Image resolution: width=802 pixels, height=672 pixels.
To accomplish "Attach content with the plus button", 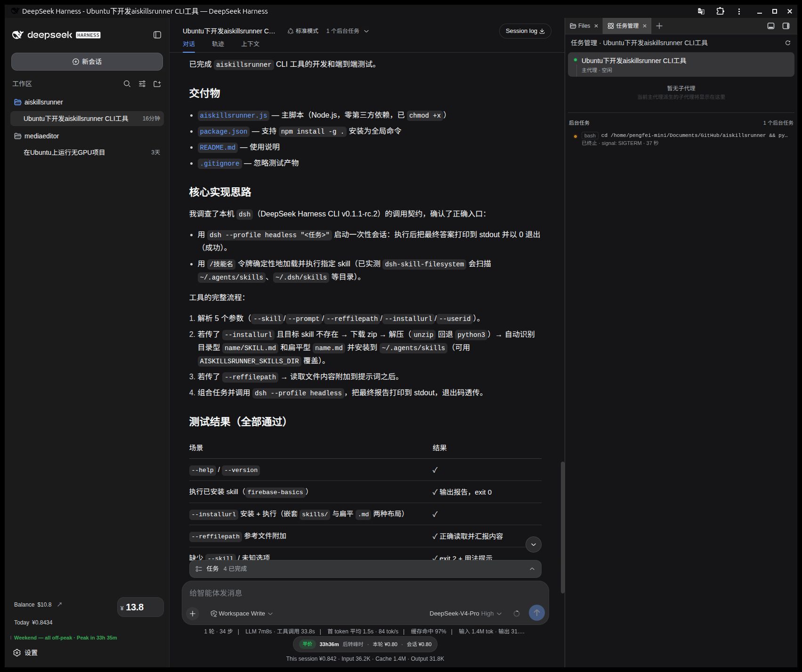I will (x=193, y=613).
